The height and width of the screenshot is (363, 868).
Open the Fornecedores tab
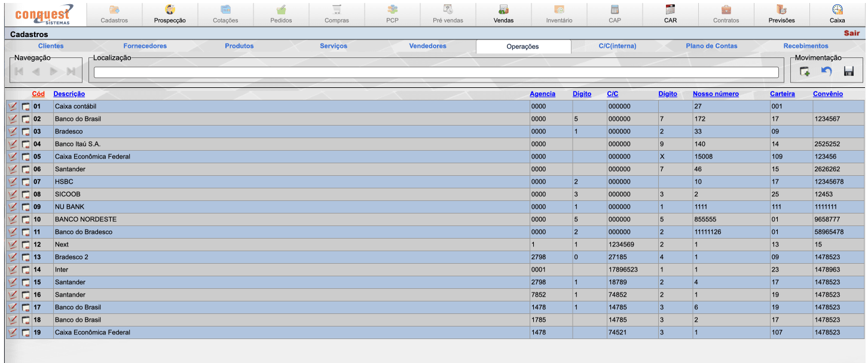pyautogui.click(x=145, y=46)
